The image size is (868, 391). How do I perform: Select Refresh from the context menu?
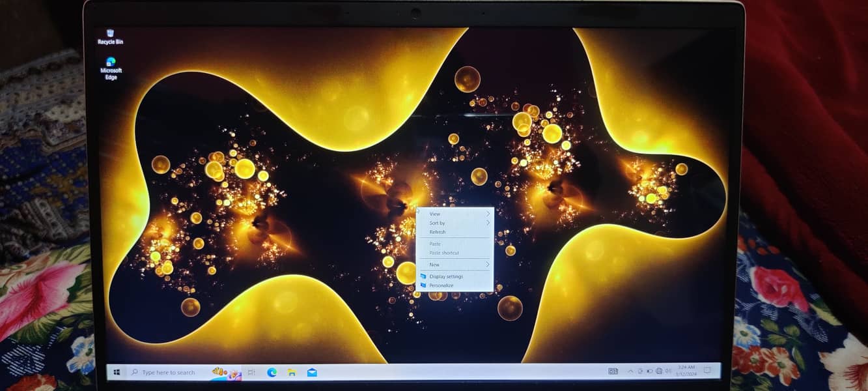pyautogui.click(x=455, y=232)
